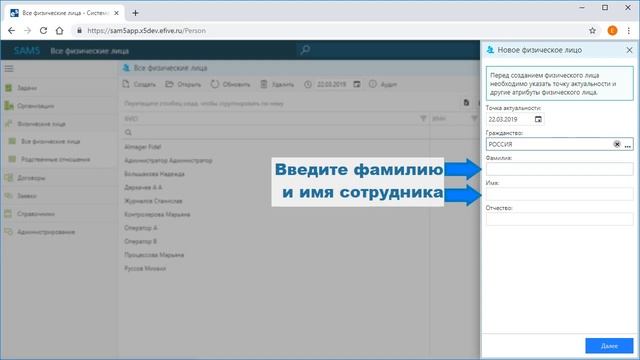
Task: Open the browser profile avatar
Action: tap(612, 31)
